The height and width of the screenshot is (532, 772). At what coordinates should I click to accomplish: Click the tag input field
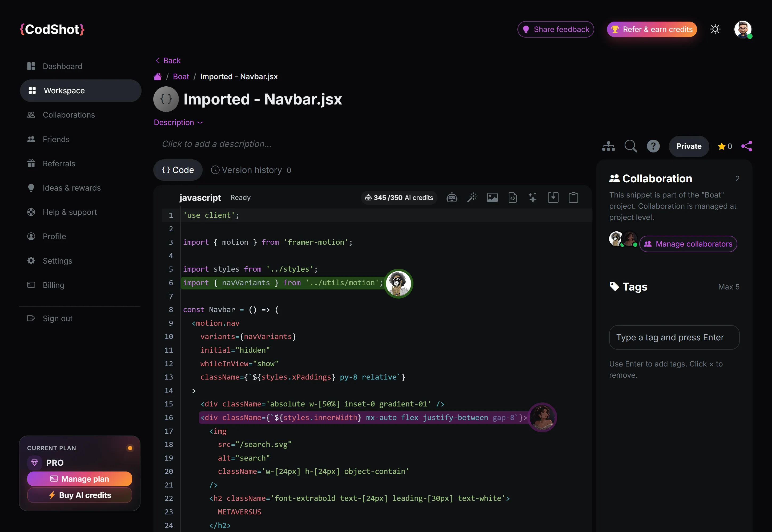pos(674,338)
